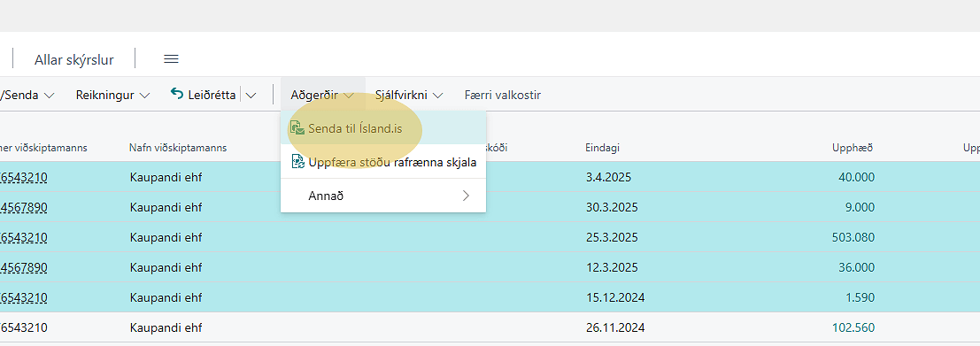This screenshot has height=346, width=980.
Task: Open the Sjálfvirkni dropdown
Action: tap(409, 96)
